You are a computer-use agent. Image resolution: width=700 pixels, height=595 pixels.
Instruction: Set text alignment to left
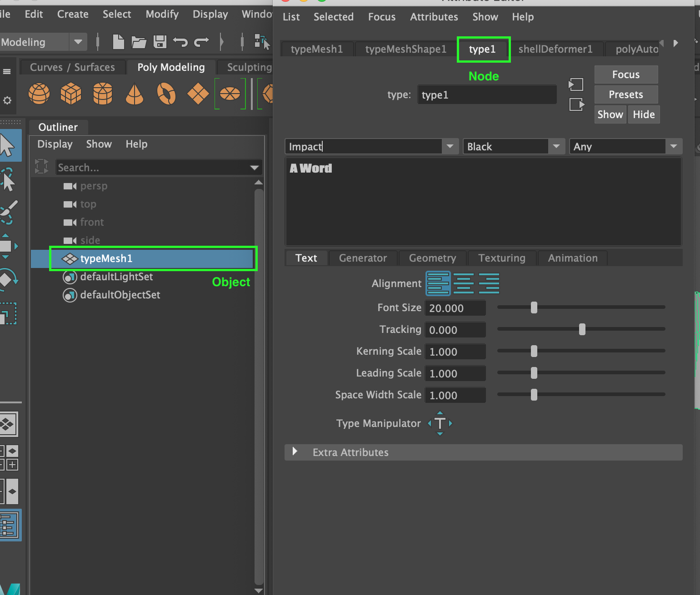click(438, 283)
